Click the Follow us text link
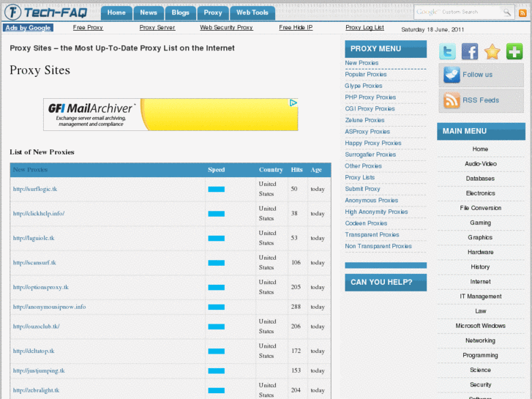The width and height of the screenshot is (532, 399). (477, 75)
